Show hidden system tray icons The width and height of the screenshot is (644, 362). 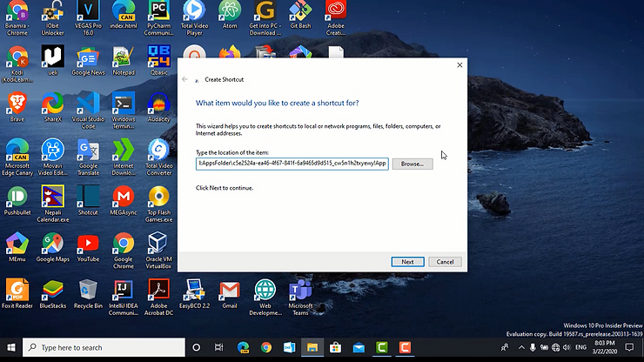point(521,347)
